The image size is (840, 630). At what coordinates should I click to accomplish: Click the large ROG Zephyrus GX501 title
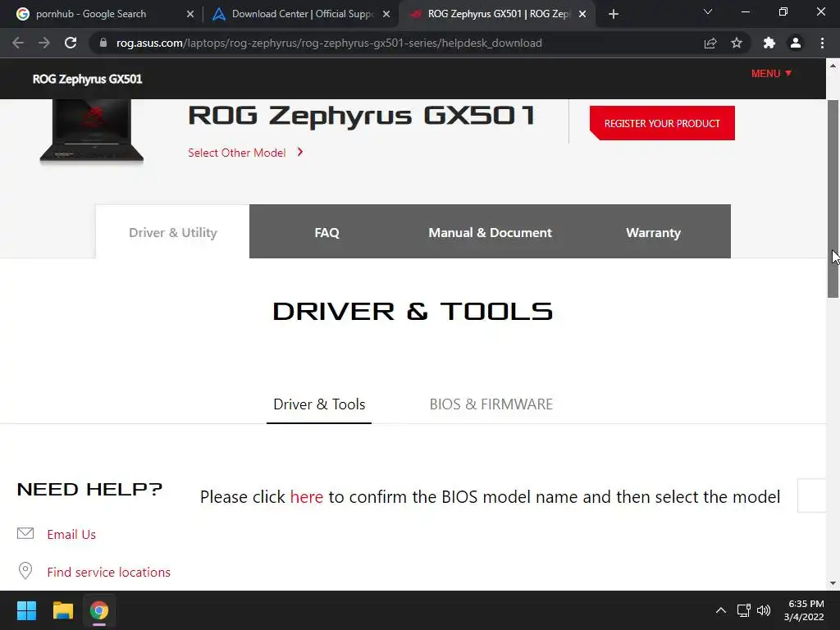coord(362,116)
